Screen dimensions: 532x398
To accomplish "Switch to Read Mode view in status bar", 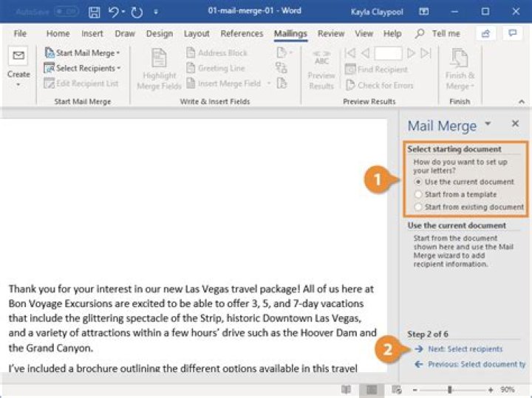I will tap(346, 389).
